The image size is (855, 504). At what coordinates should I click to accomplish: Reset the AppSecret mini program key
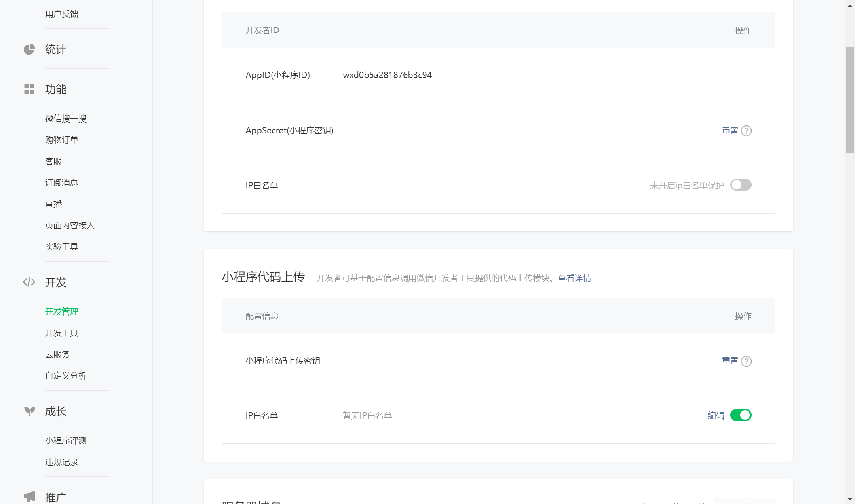[730, 131]
